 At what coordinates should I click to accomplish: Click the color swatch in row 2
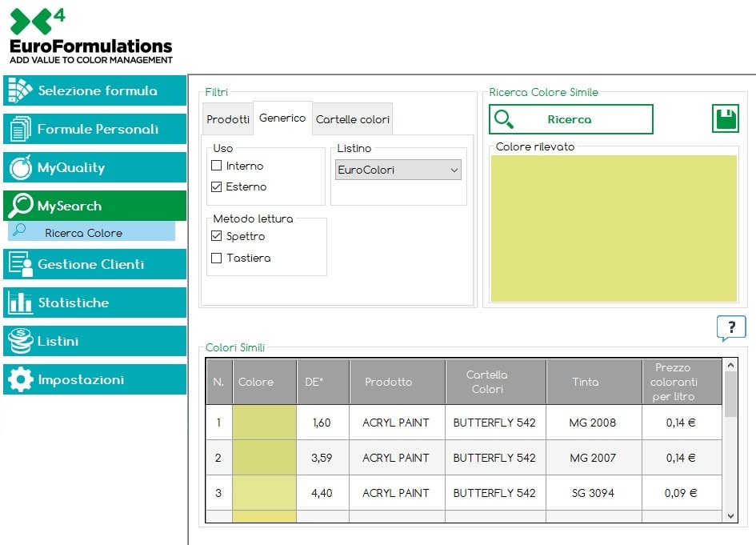point(264,458)
